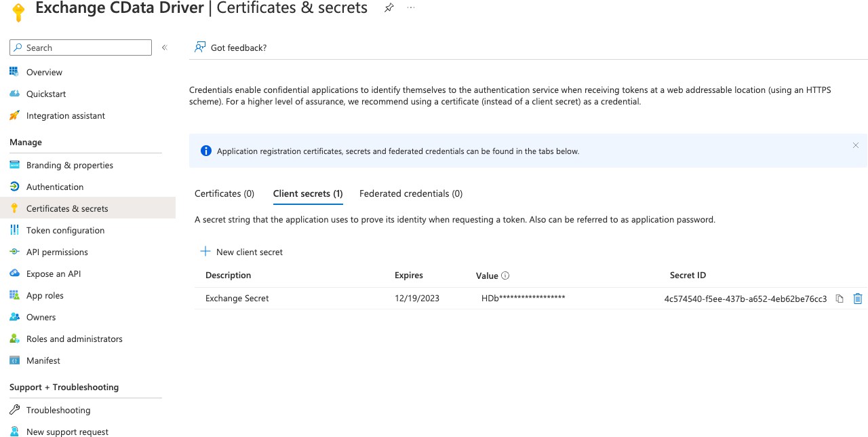Viewport: 868px width, 437px height.
Task: Select the Federated credentials (0) tab
Action: tap(411, 193)
